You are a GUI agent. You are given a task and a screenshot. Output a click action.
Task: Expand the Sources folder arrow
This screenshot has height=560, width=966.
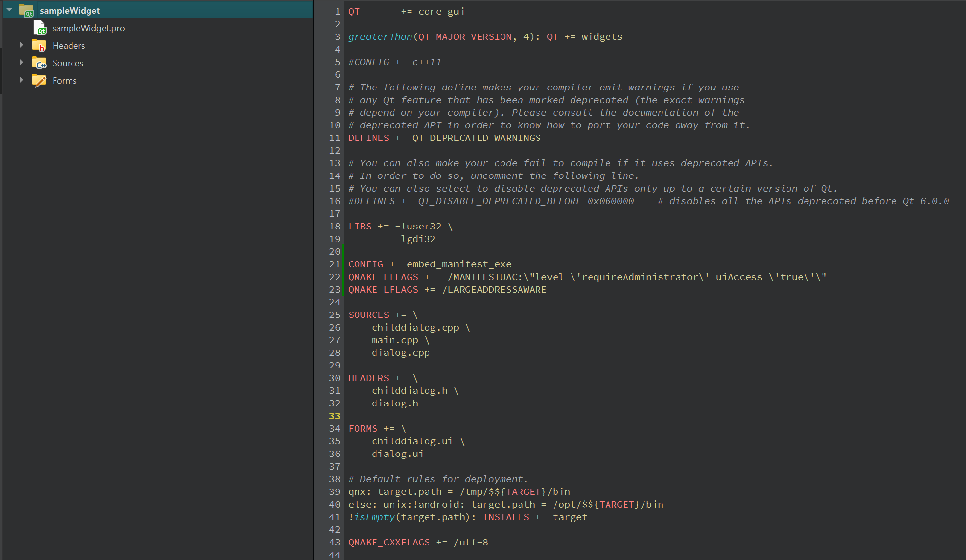pos(21,63)
